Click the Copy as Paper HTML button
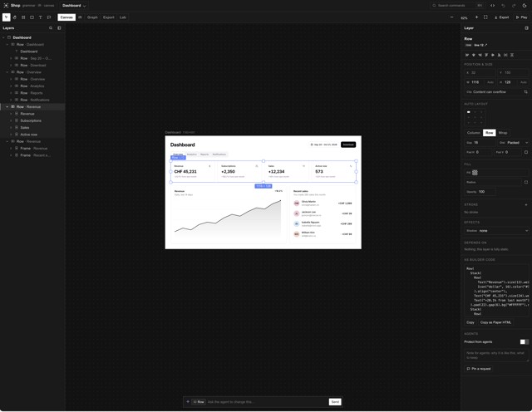This screenshot has height=412, width=532. click(x=495, y=322)
